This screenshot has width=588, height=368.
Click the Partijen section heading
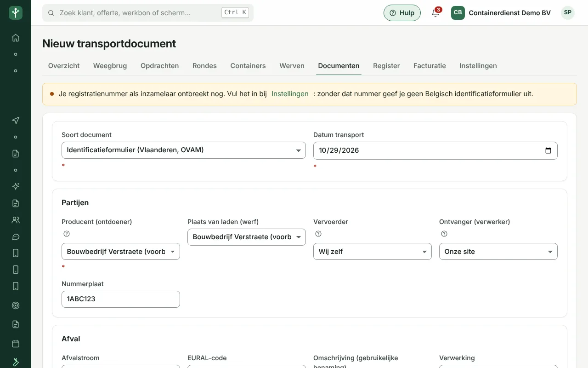pyautogui.click(x=75, y=202)
